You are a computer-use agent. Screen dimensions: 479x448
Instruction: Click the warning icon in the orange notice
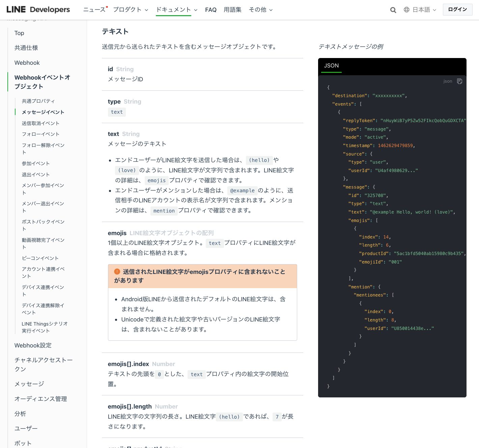[117, 271]
